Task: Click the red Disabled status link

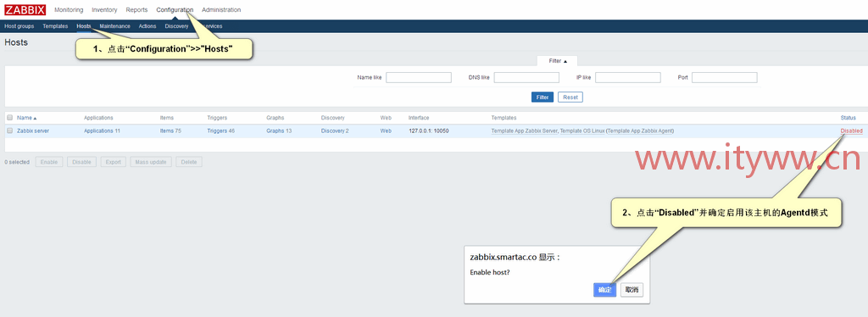Action: [x=851, y=131]
